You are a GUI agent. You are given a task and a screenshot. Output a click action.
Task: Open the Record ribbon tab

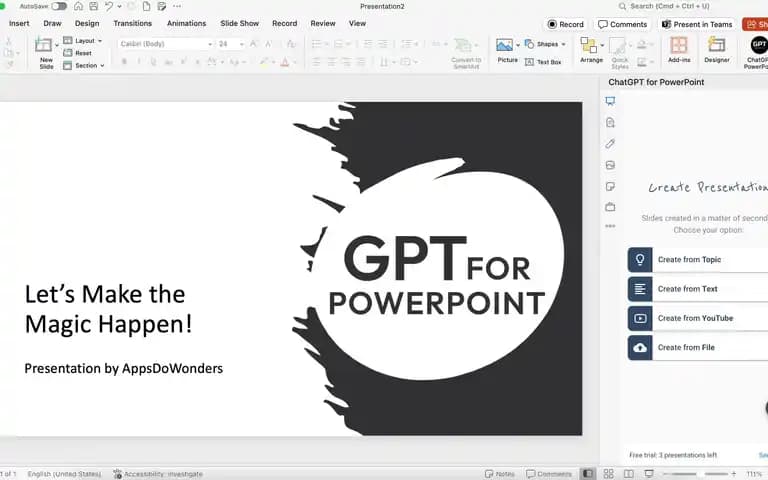[285, 23]
